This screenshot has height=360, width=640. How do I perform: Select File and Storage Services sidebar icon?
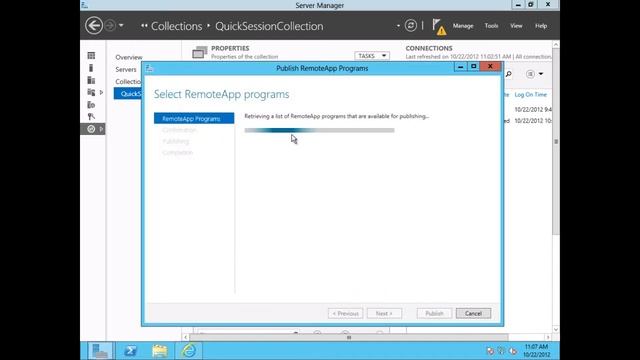pyautogui.click(x=91, y=92)
